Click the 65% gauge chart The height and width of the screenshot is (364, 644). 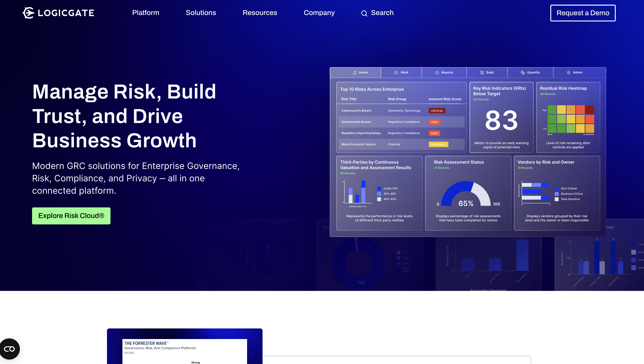pos(466,194)
